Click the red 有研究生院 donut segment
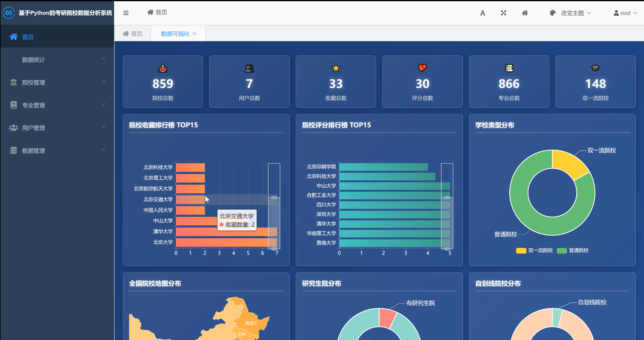 [x=387, y=318]
